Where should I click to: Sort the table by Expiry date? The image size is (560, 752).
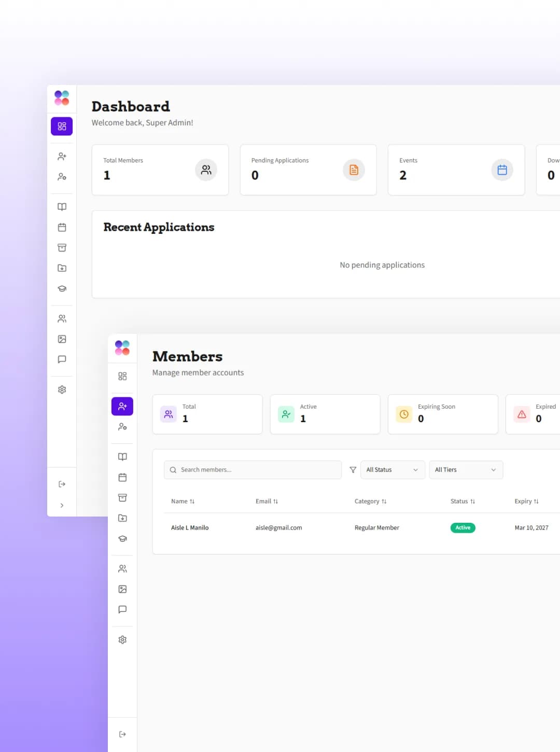pyautogui.click(x=526, y=501)
